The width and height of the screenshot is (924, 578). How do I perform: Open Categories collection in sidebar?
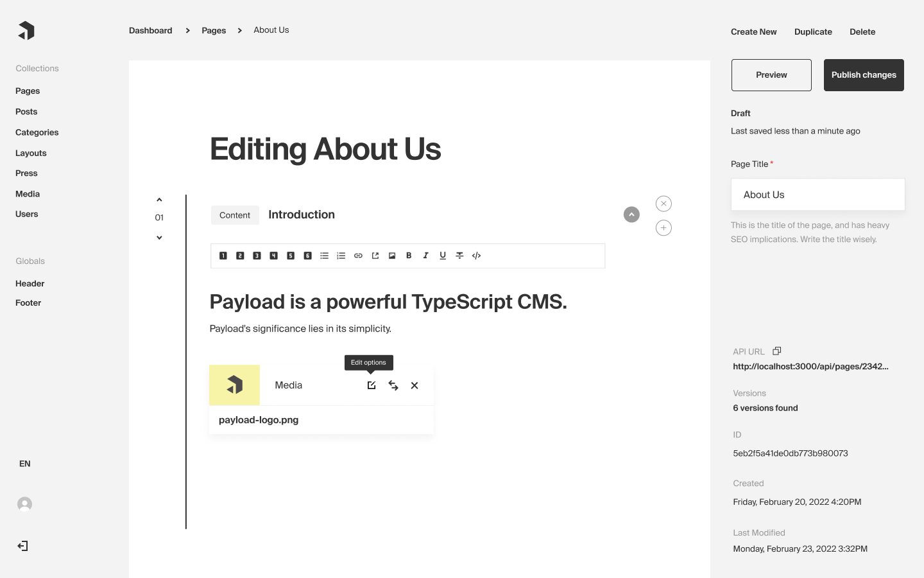point(37,132)
